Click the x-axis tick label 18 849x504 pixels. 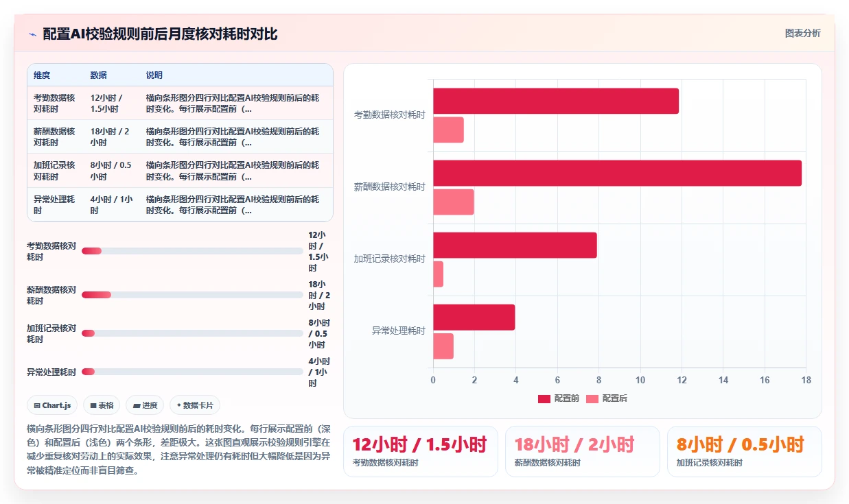click(806, 380)
